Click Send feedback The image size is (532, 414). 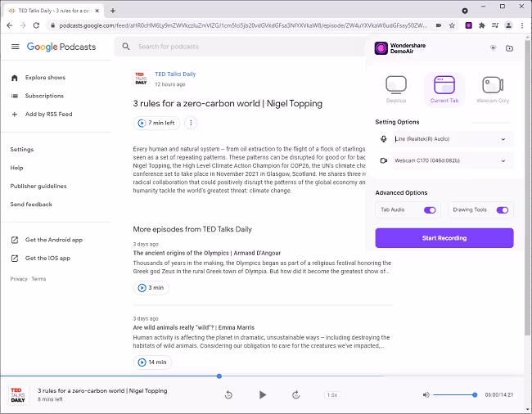pyautogui.click(x=31, y=205)
